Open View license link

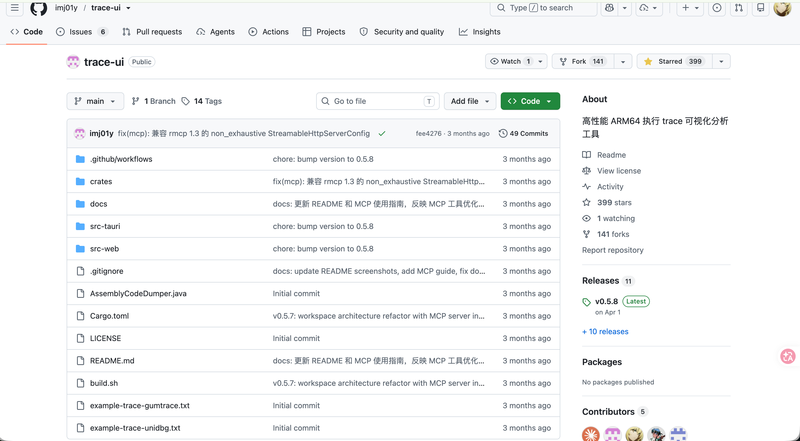click(x=619, y=170)
